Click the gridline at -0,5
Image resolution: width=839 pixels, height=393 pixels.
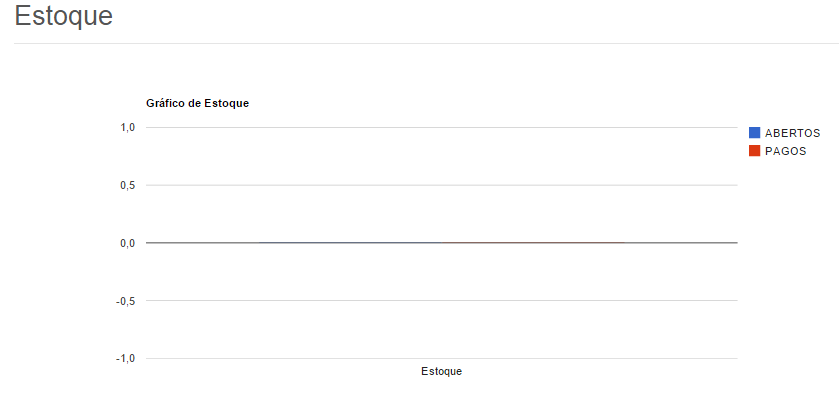(x=441, y=300)
